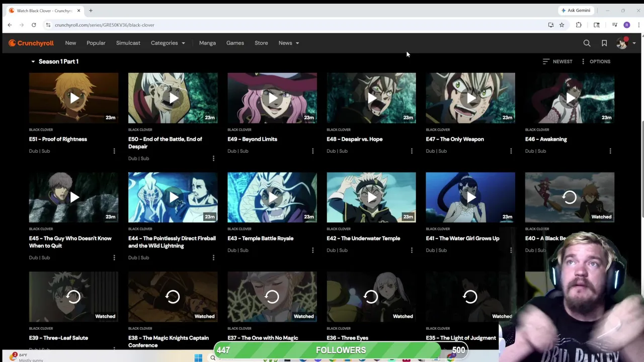Screen dimensions: 644x362
Task: Open E48 – Despair vs. Hope title link
Action: coord(354,139)
